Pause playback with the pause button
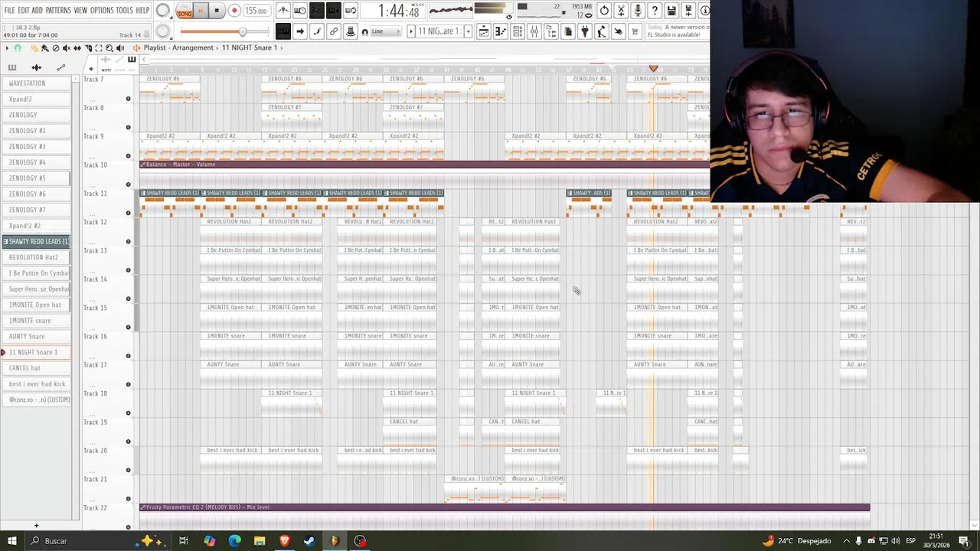The width and height of the screenshot is (980, 551). (x=201, y=11)
